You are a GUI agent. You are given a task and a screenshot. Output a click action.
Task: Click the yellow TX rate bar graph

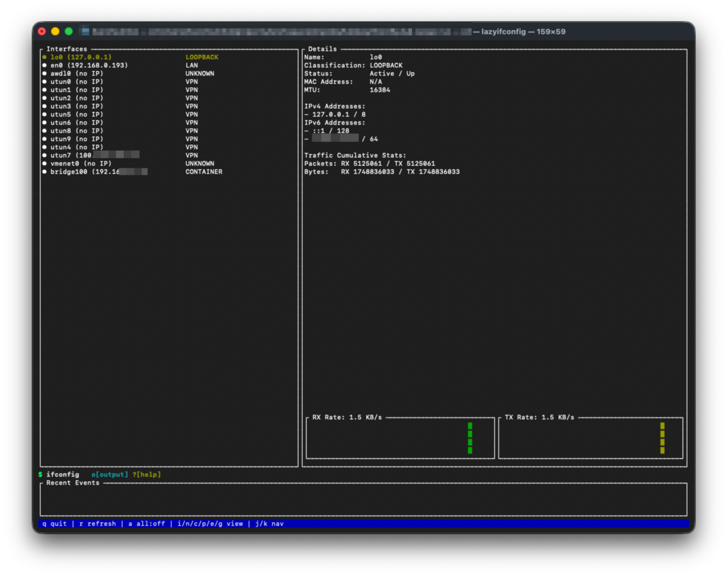663,438
